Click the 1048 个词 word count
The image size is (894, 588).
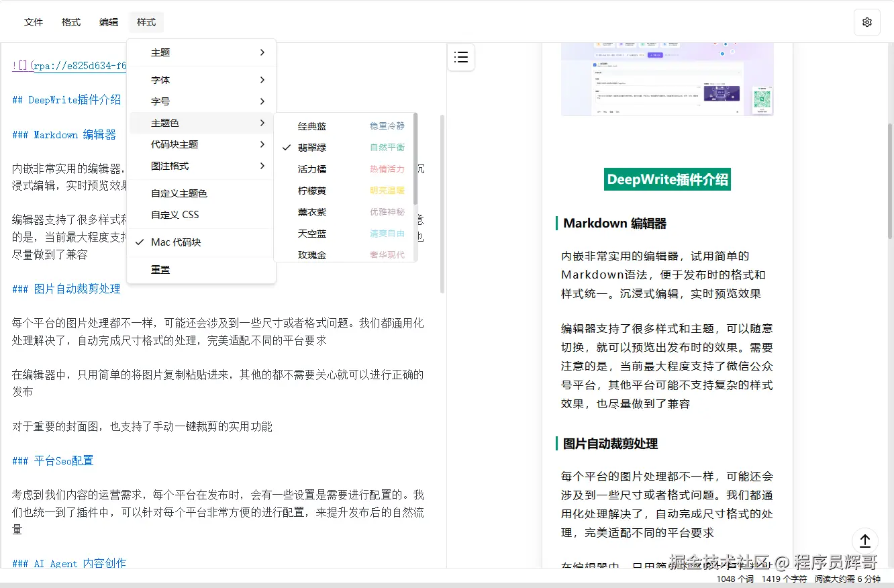[x=735, y=579]
